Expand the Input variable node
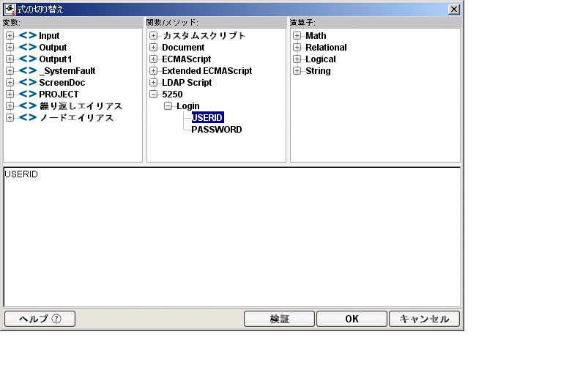The image size is (561, 392). 10,35
